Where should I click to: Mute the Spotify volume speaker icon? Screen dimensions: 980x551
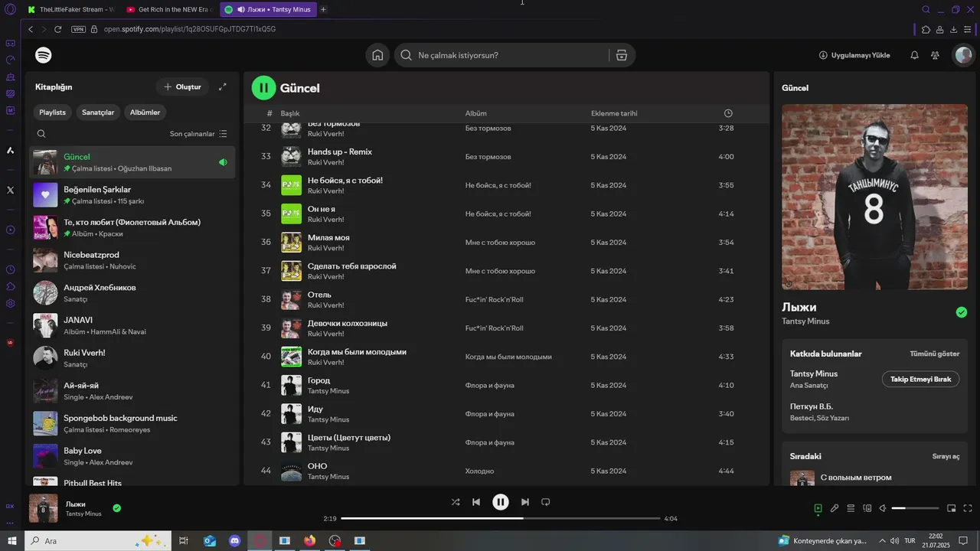(x=883, y=508)
